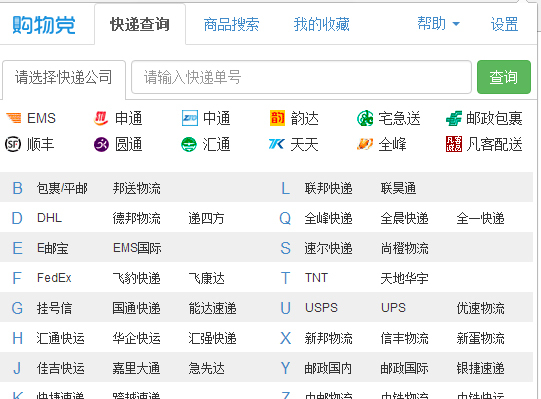This screenshot has height=399, width=541.
Task: Choose 全一快递 from the Q row
Action: pos(480,218)
